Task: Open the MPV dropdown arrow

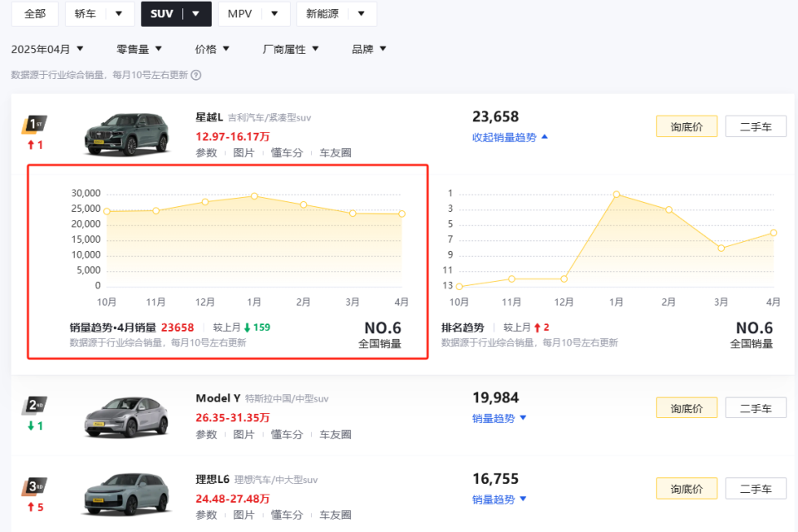Action: (x=274, y=14)
